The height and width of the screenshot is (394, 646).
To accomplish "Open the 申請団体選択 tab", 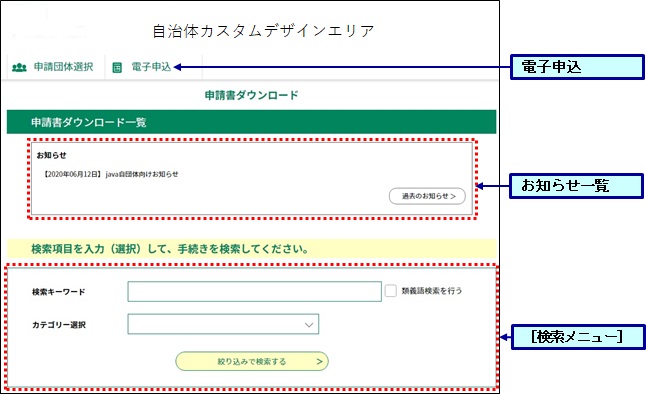I will coord(53,67).
